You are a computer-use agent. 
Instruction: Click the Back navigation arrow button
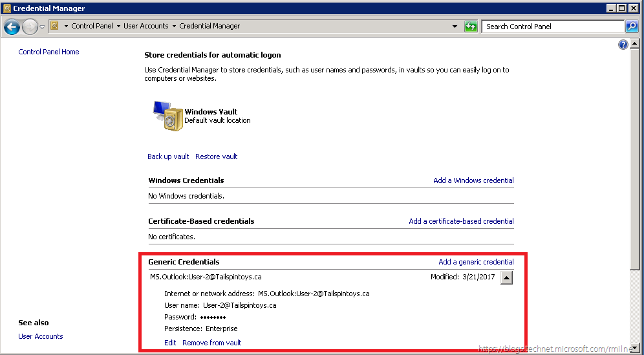tap(12, 27)
